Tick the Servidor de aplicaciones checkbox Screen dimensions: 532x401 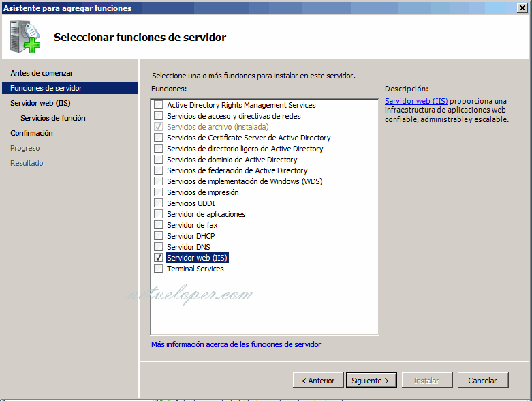159,214
